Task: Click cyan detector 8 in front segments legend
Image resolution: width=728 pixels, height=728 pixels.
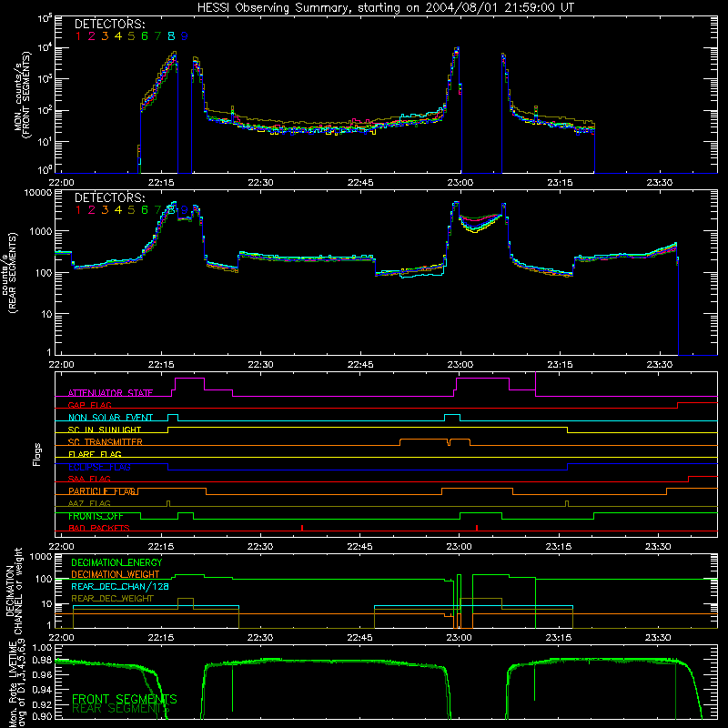Action: point(171,36)
